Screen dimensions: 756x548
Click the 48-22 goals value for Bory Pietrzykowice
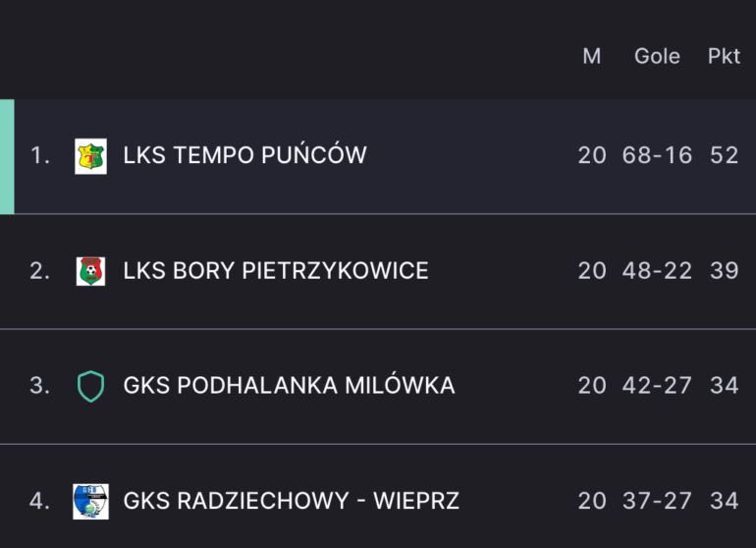[x=657, y=271]
